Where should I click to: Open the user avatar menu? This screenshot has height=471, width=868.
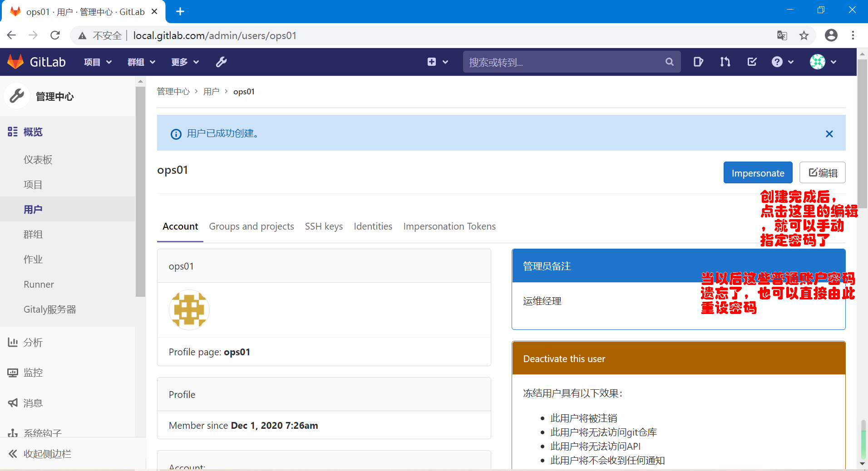818,62
